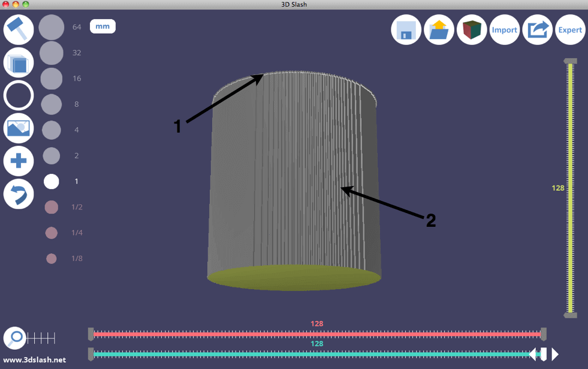Screen dimensions: 588x369
Task: Select cube size 64
Action: (x=52, y=27)
